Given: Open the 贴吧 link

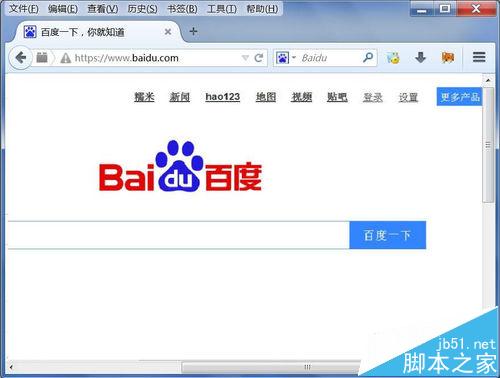Looking at the screenshot, I should [337, 97].
